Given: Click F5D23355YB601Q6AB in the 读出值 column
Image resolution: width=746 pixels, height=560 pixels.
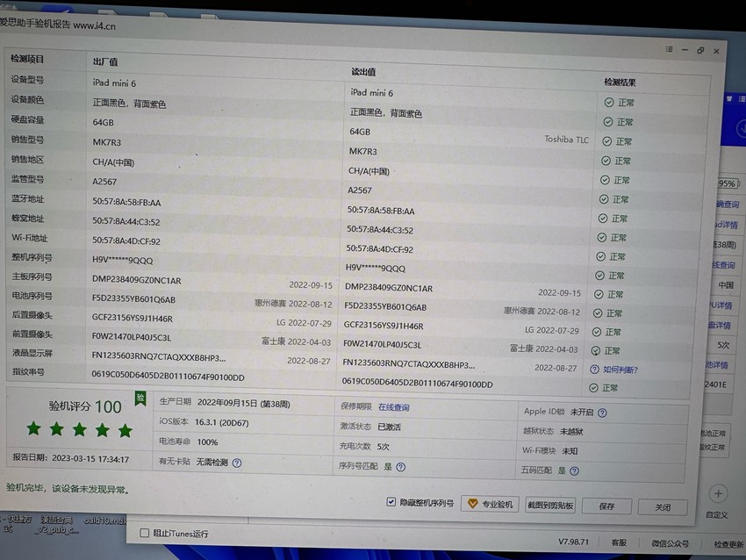Looking at the screenshot, I should point(385,307).
